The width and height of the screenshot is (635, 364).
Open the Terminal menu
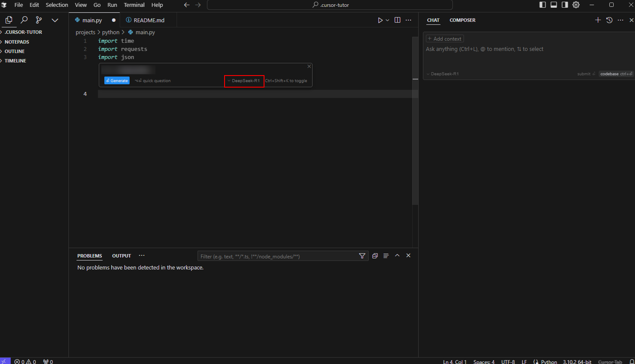tap(134, 5)
